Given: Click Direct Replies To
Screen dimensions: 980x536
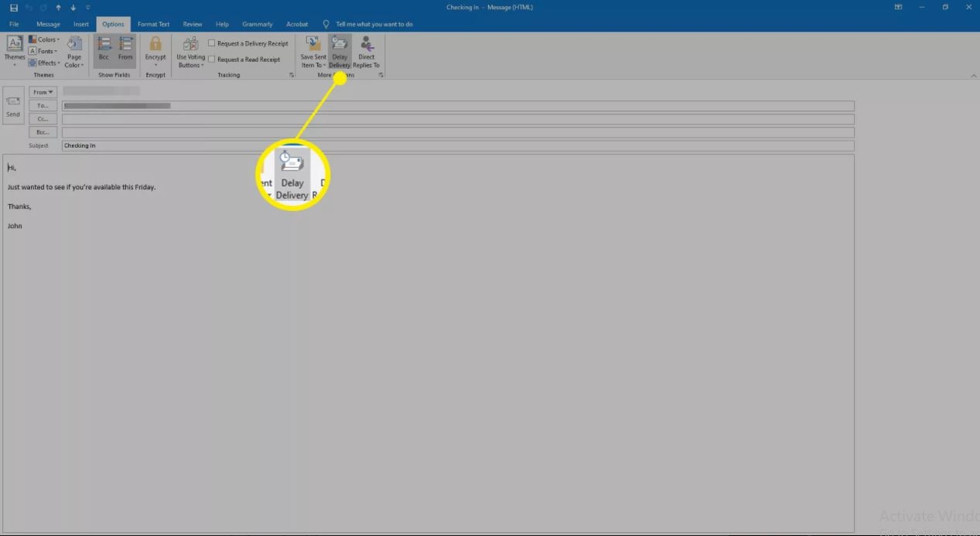Looking at the screenshot, I should pyautogui.click(x=367, y=52).
